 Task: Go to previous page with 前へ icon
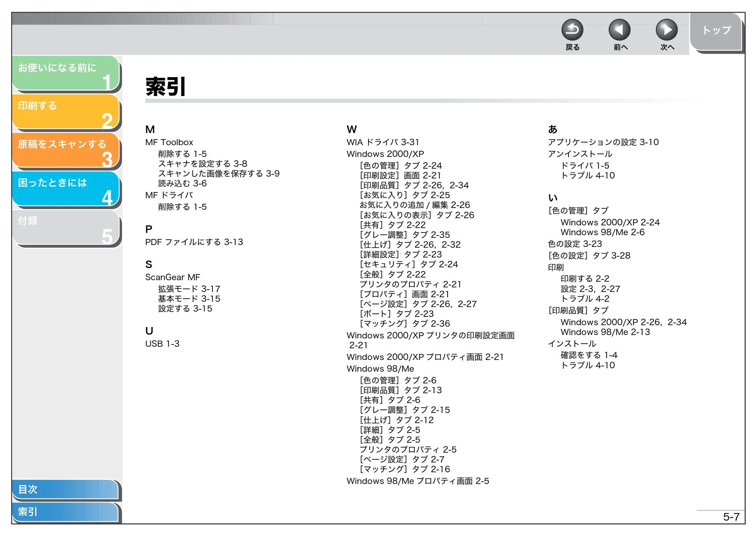pyautogui.click(x=620, y=30)
